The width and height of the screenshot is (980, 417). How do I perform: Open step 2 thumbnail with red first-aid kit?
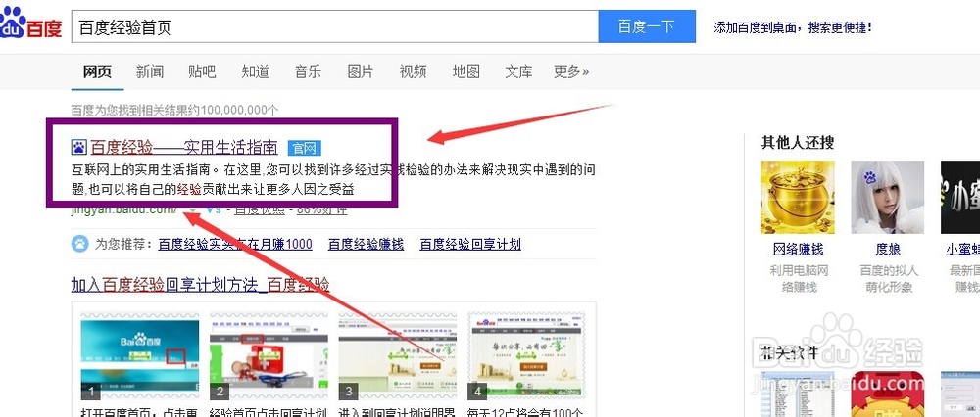pos(269,356)
